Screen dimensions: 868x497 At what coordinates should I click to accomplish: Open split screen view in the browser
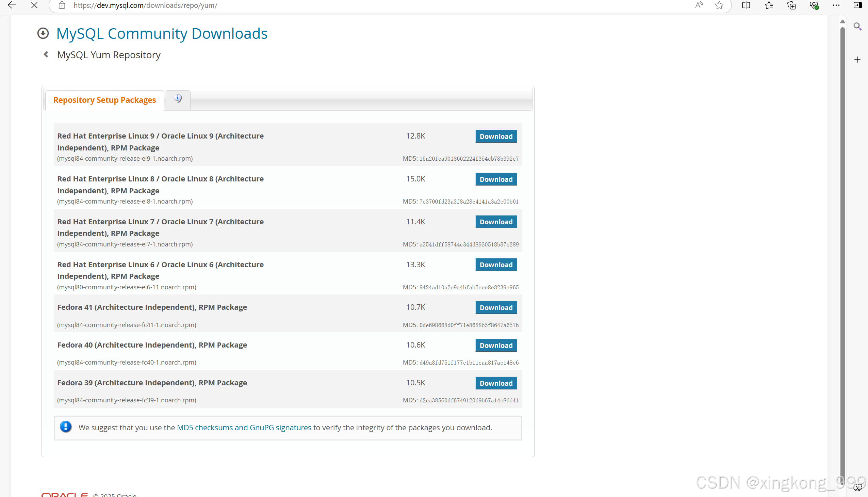(x=746, y=5)
